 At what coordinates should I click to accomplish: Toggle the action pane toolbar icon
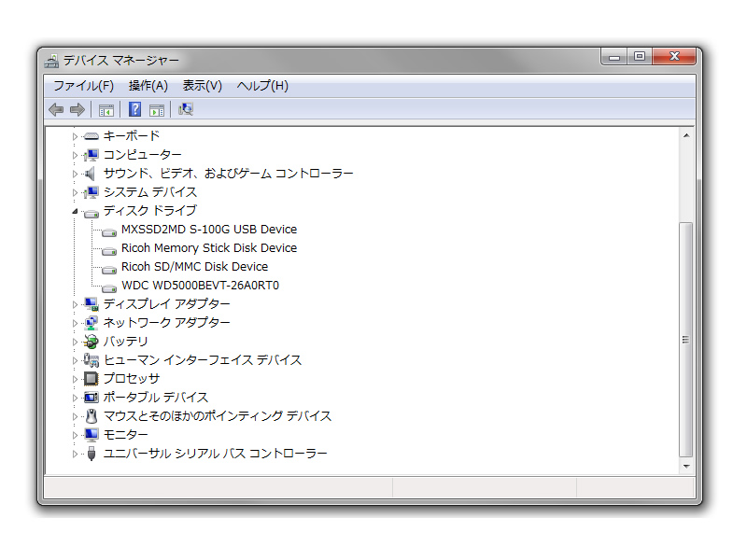point(157,110)
